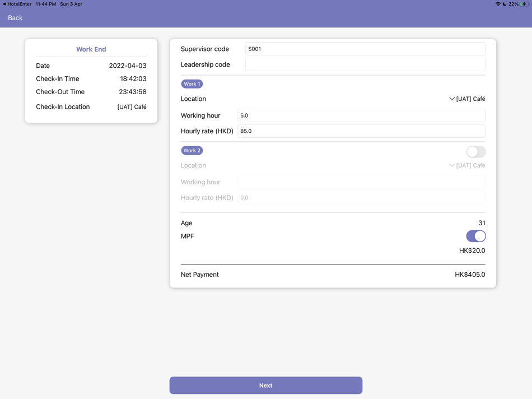Image resolution: width=532 pixels, height=399 pixels.
Task: Click the battery charging icon
Action: pos(524,4)
